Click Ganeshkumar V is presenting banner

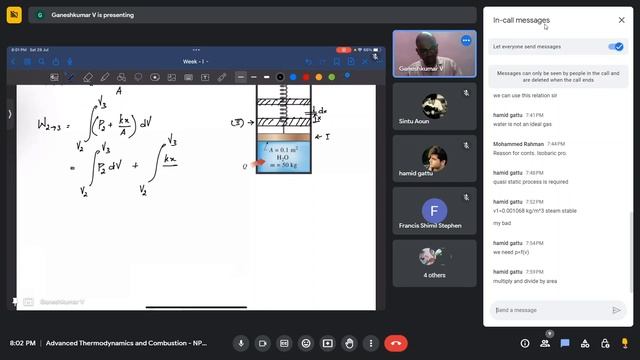click(x=252, y=15)
